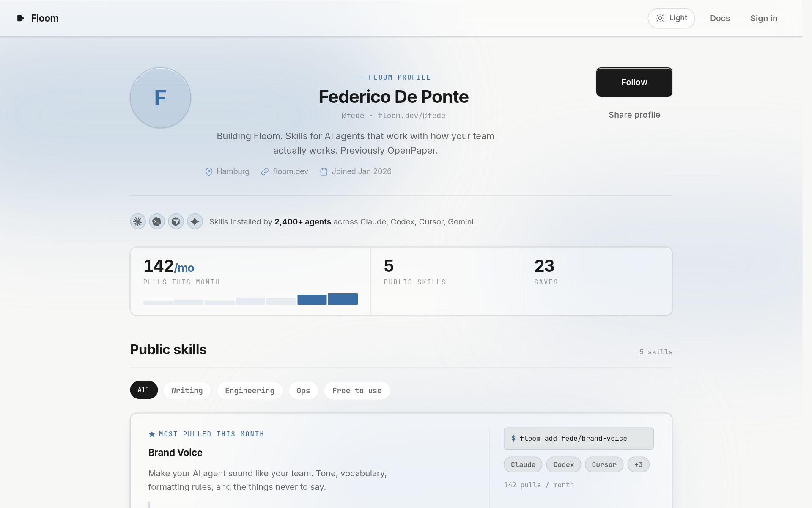Filter skills by Free to use
The height and width of the screenshot is (508, 812).
tap(357, 390)
